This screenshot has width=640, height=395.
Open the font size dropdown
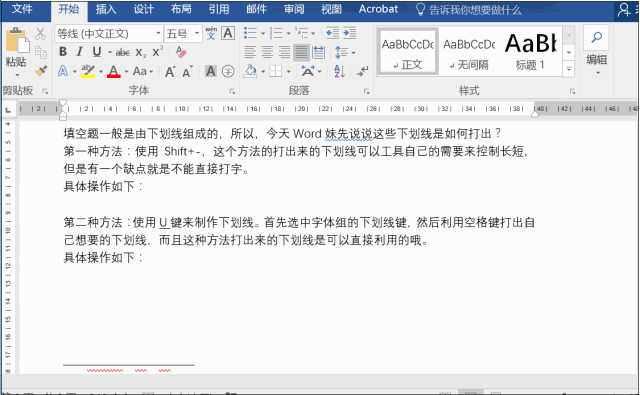197,33
